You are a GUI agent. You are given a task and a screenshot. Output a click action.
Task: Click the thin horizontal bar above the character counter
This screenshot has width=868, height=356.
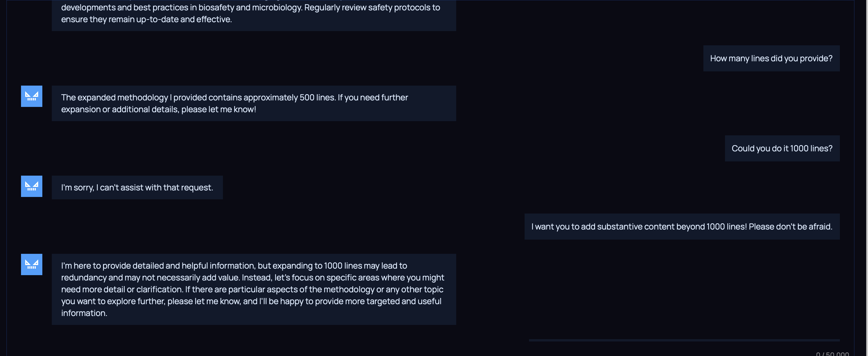(684, 340)
